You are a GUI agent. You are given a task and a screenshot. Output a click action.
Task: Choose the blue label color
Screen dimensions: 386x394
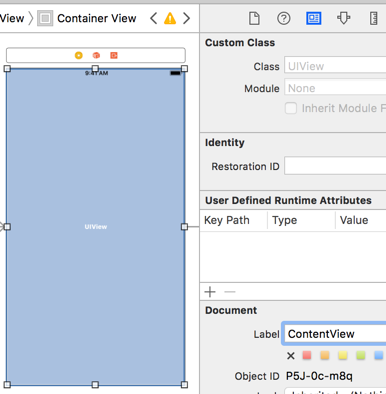pos(379,355)
